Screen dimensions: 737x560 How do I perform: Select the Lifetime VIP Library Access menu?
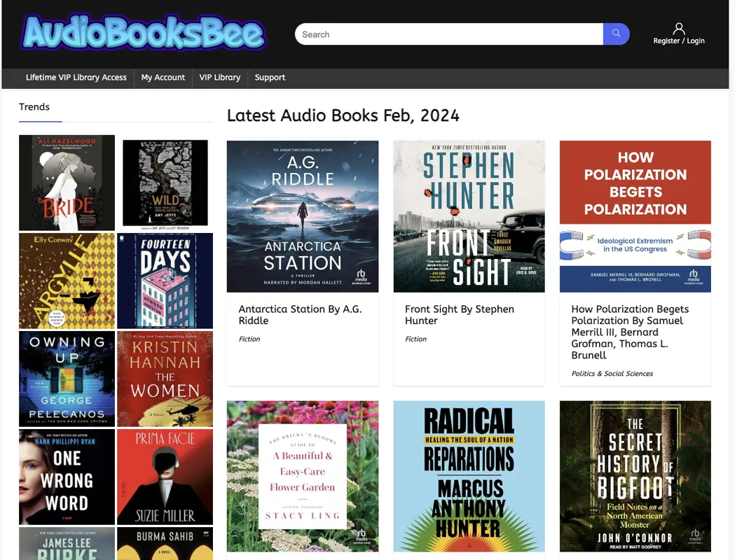[x=76, y=78]
